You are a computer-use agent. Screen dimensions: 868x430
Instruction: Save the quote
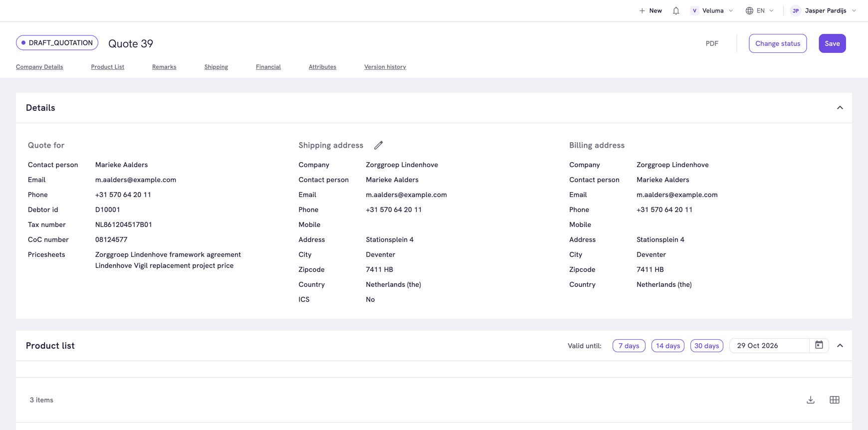(x=832, y=43)
